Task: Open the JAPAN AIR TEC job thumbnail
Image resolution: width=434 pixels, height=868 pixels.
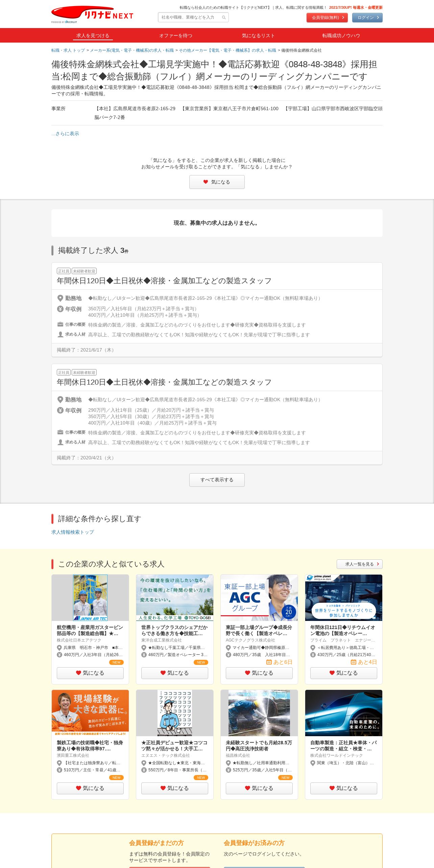Action: pos(90,598)
